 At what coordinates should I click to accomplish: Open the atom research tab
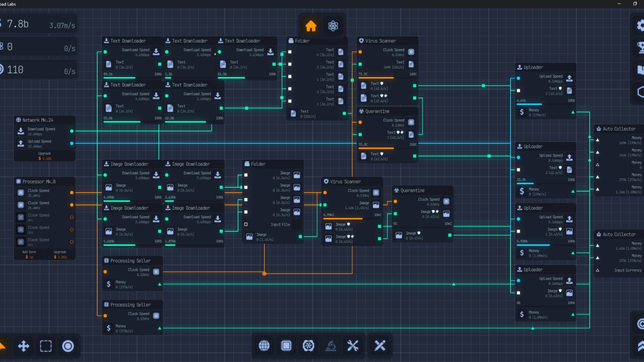[333, 26]
